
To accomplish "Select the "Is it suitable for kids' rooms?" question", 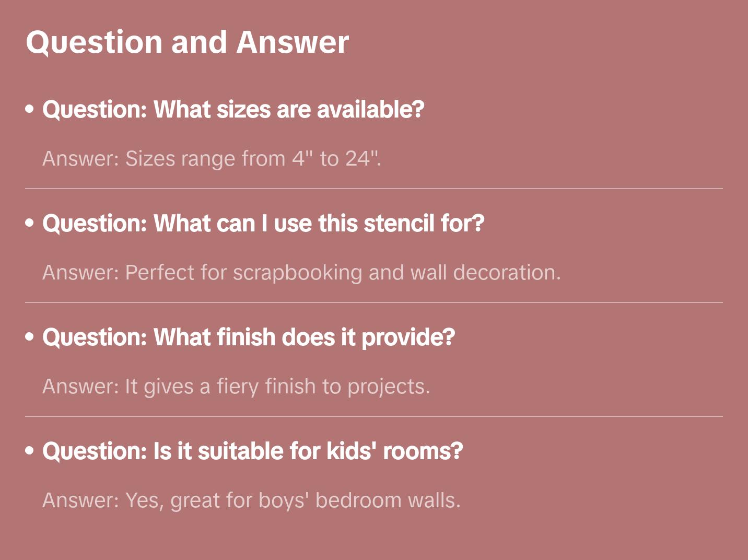I will pyautogui.click(x=253, y=451).
